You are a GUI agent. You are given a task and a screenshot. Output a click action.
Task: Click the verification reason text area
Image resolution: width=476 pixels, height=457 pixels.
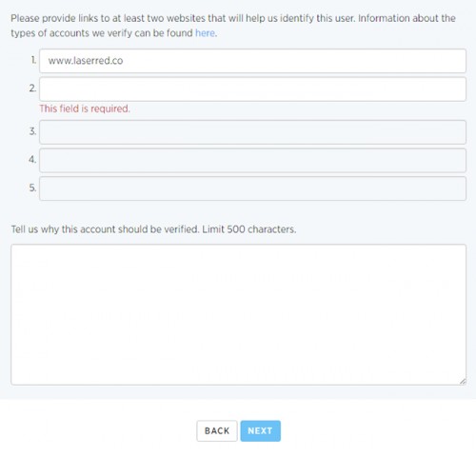click(239, 314)
